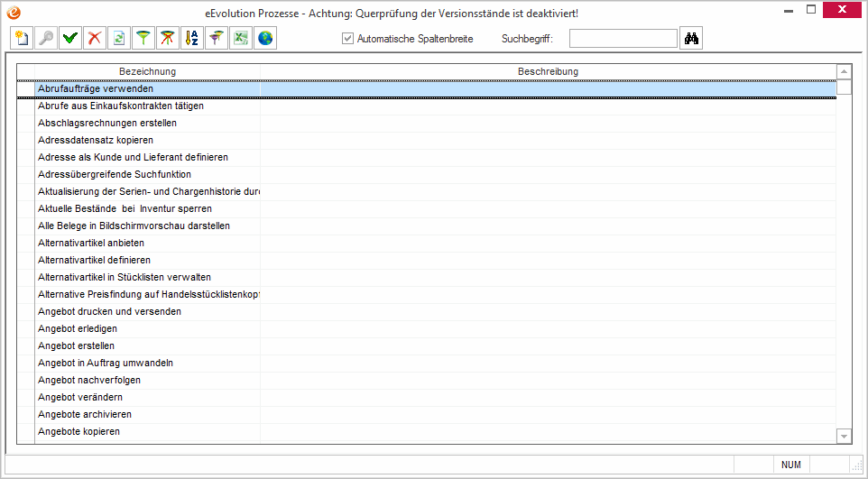Select 'Alle Belege in Bildschirmvorschau darstellen'

(426, 226)
